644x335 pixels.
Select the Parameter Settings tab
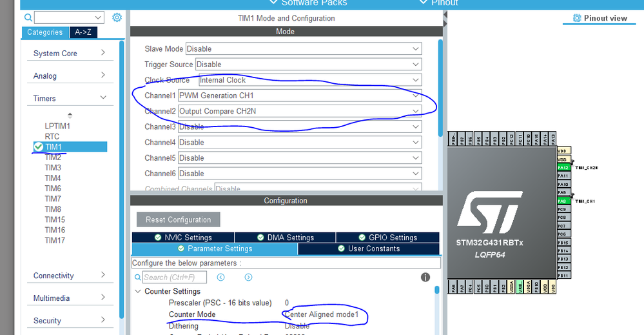(x=215, y=249)
